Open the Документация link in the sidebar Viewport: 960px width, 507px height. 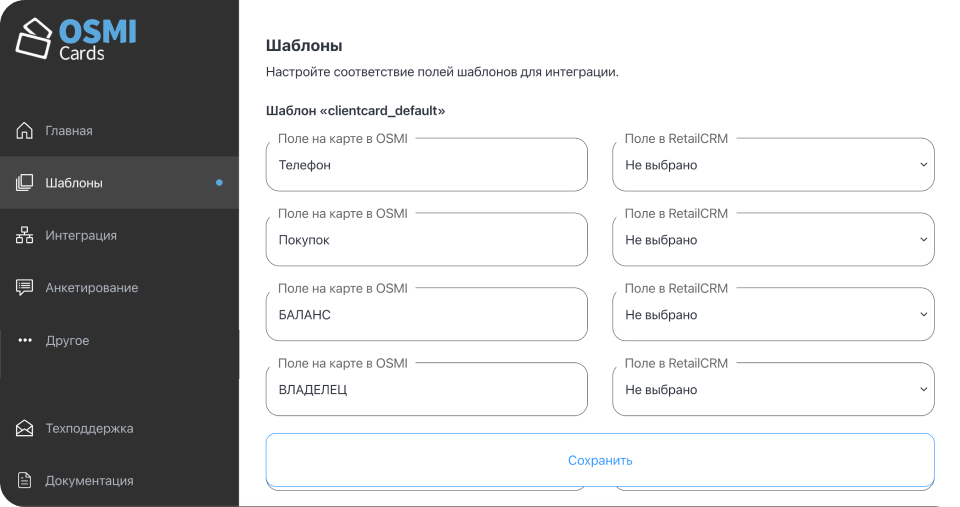click(x=89, y=481)
